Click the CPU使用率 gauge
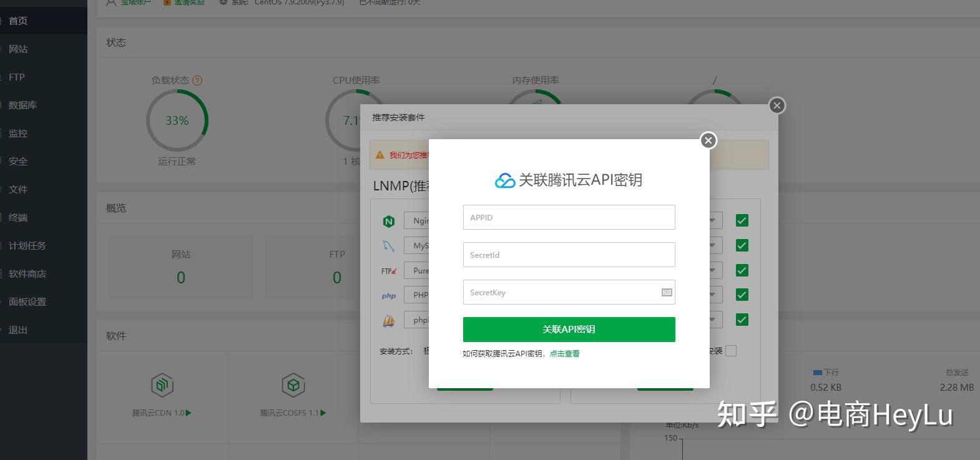Viewport: 980px width, 460px height. (x=343, y=120)
